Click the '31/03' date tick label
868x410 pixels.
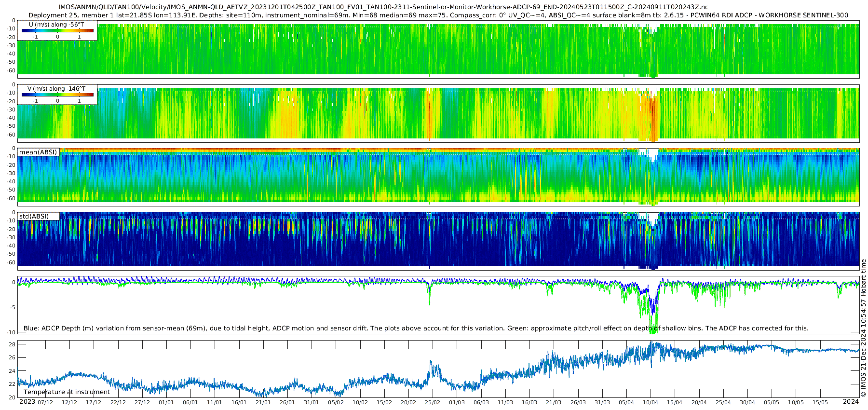[602, 403]
